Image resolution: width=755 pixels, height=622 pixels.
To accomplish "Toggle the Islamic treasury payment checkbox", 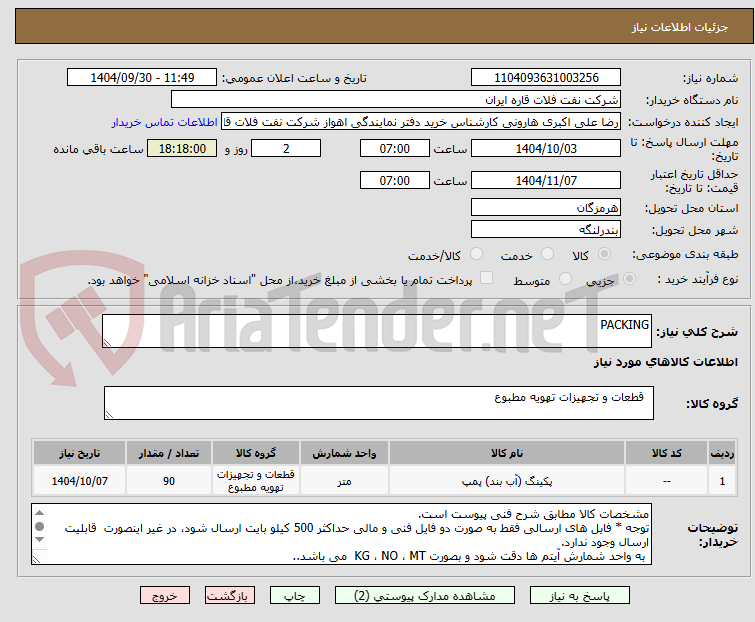I will pyautogui.click(x=487, y=278).
